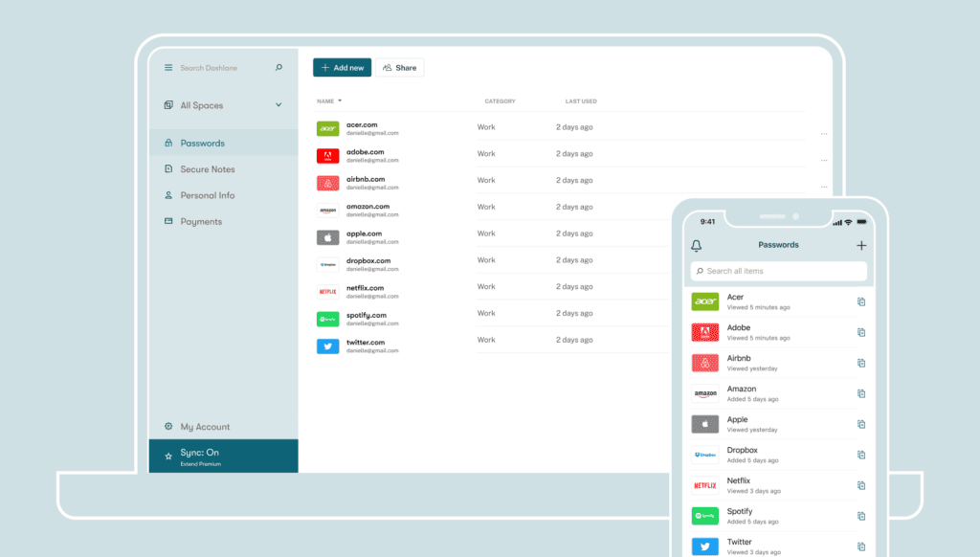Copy Acer password icon on phone

[861, 301]
